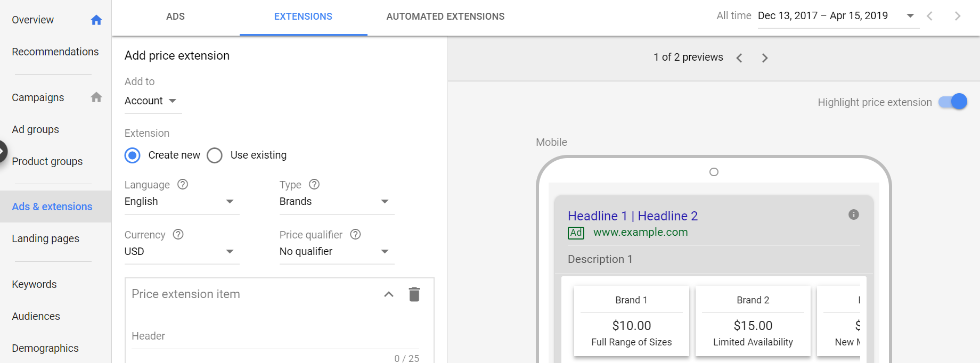The height and width of the screenshot is (363, 980).
Task: Show next preview
Action: point(765,58)
